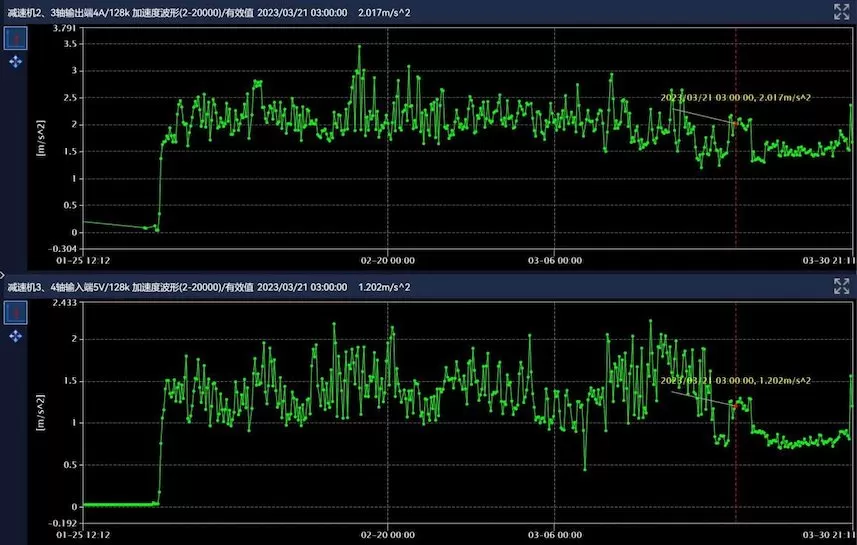The height and width of the screenshot is (545, 857).
Task: Select the pan/move arrows icon in bottom chart
Action: (16, 337)
